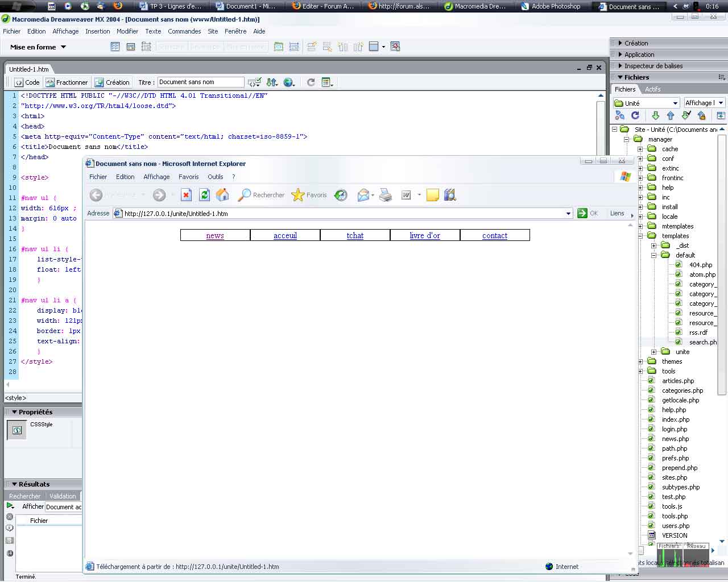Switch to Code view
728x582 pixels.
tap(27, 82)
